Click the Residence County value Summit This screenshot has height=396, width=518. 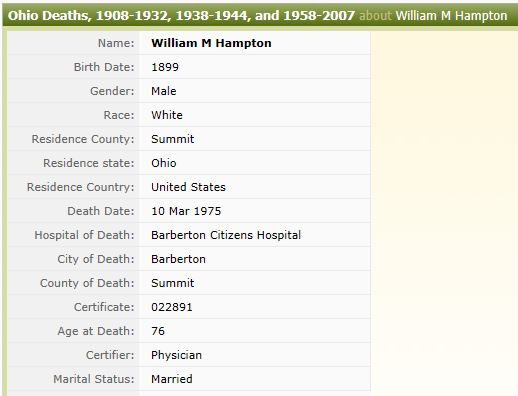173,139
